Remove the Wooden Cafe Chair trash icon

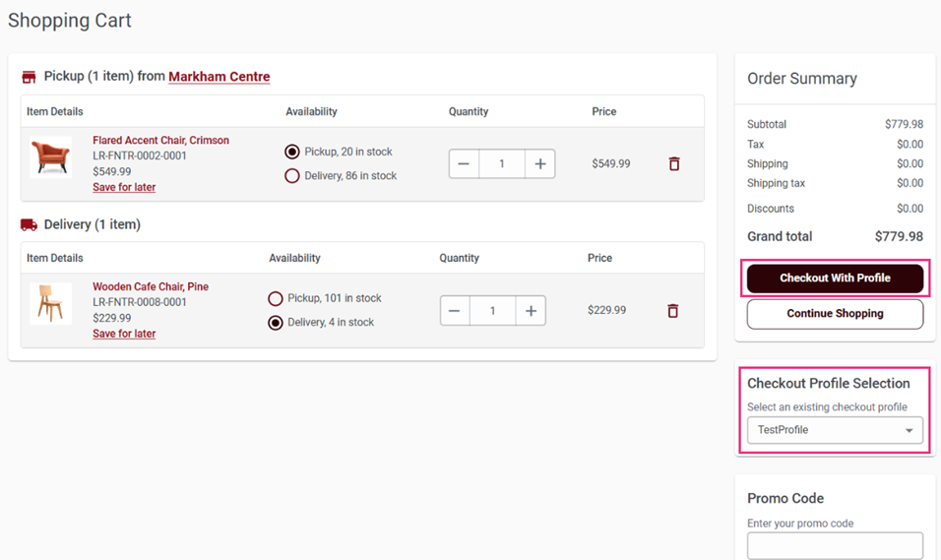pos(673,311)
